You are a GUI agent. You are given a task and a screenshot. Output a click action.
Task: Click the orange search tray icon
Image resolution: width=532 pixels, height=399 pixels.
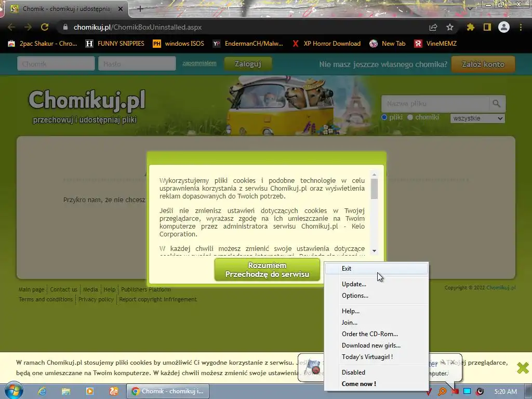click(442, 392)
